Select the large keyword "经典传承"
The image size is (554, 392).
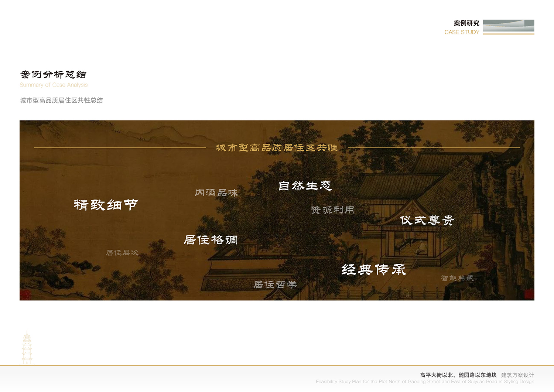click(374, 270)
